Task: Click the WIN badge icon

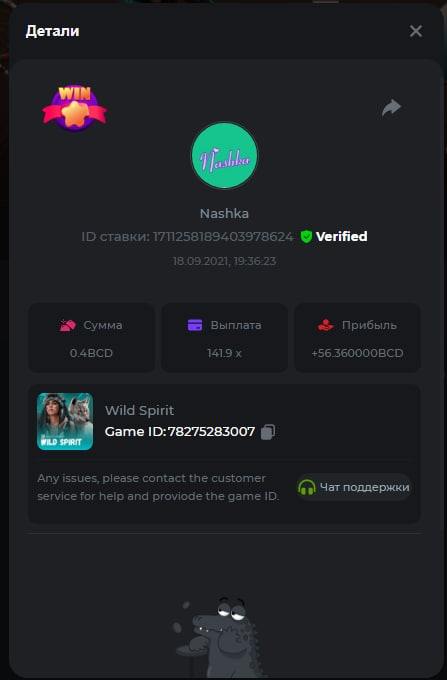Action: point(75,108)
